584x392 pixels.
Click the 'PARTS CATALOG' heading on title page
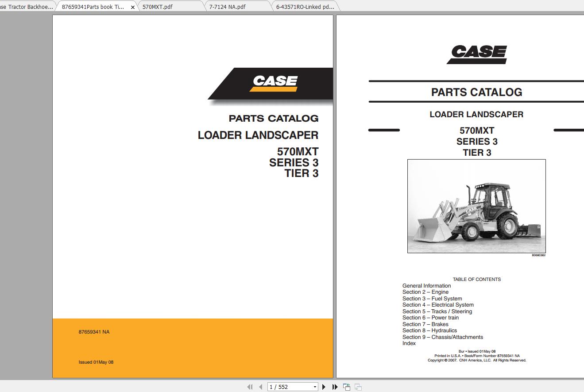[477, 92]
